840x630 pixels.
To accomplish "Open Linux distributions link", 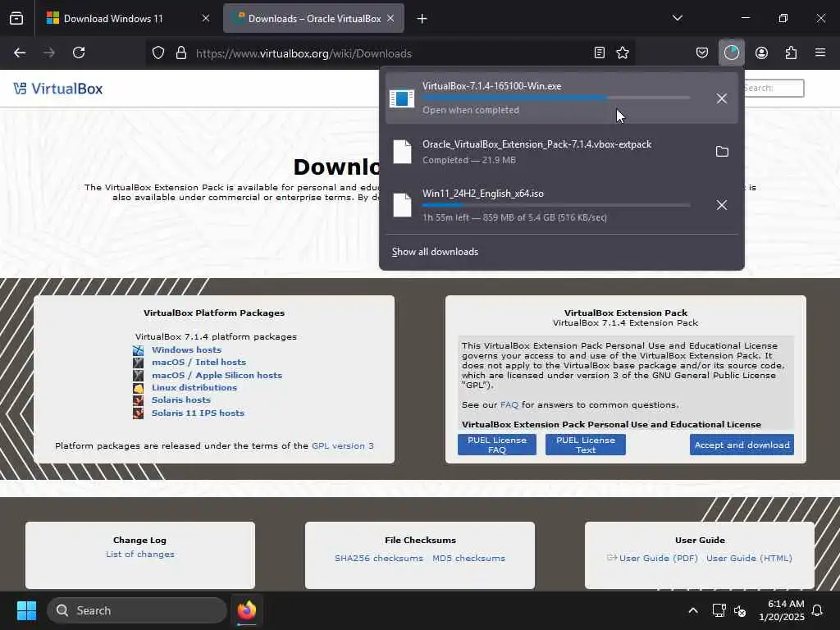I will [x=194, y=387].
